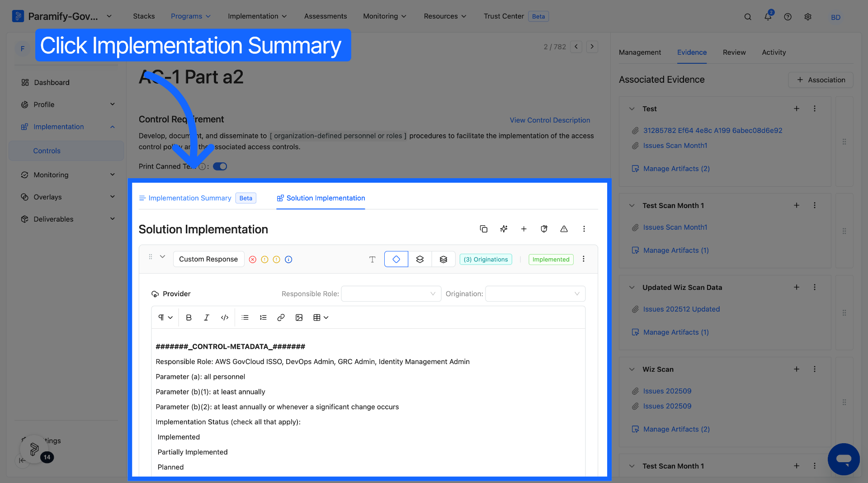Screen dimensions: 868x483
Task: Open the Programs menu
Action: (191, 16)
